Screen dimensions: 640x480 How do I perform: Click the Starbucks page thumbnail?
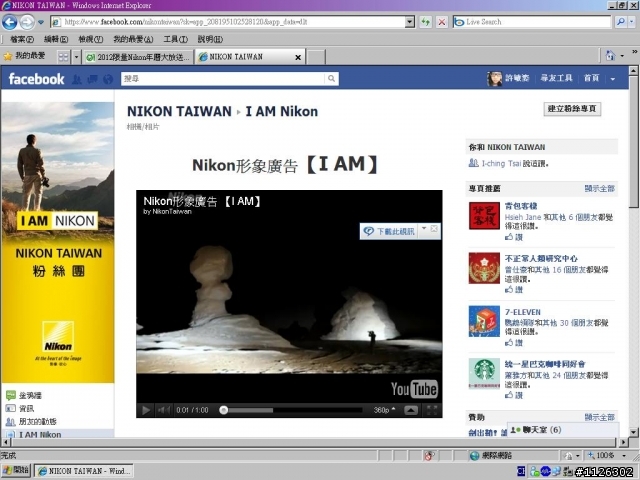click(x=484, y=373)
